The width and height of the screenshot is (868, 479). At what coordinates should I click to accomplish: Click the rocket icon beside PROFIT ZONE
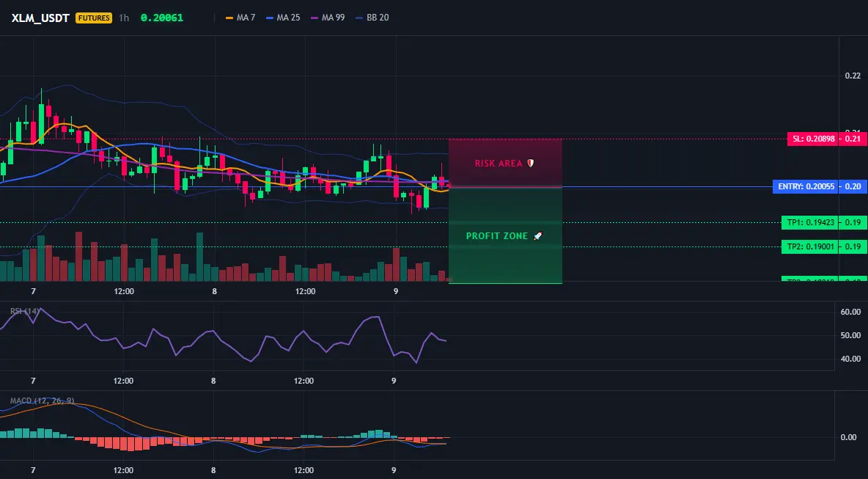537,236
